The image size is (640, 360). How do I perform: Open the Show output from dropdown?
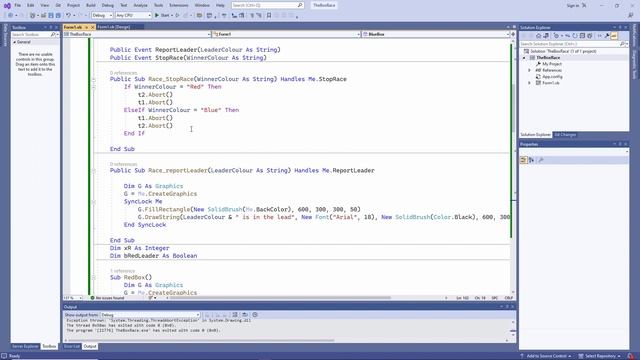pyautogui.click(x=150, y=315)
